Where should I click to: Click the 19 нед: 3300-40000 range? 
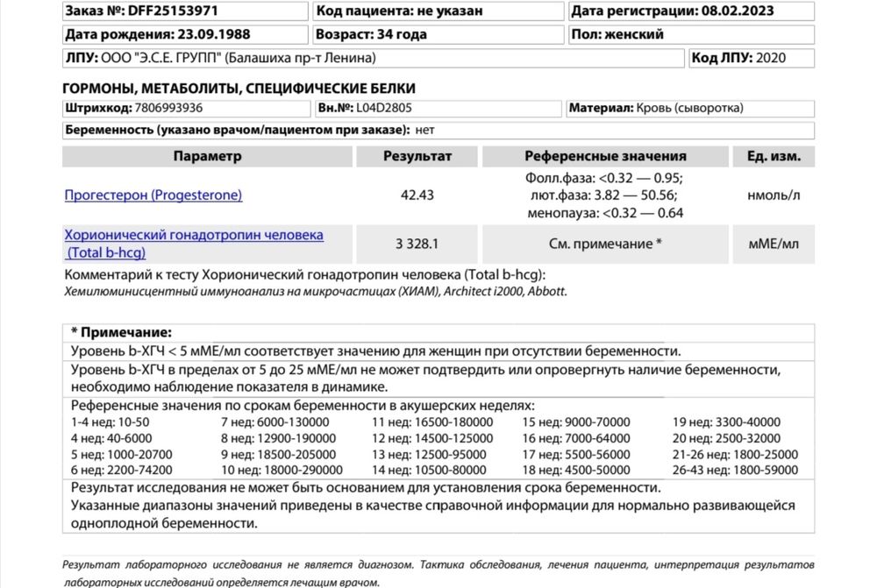[726, 422]
